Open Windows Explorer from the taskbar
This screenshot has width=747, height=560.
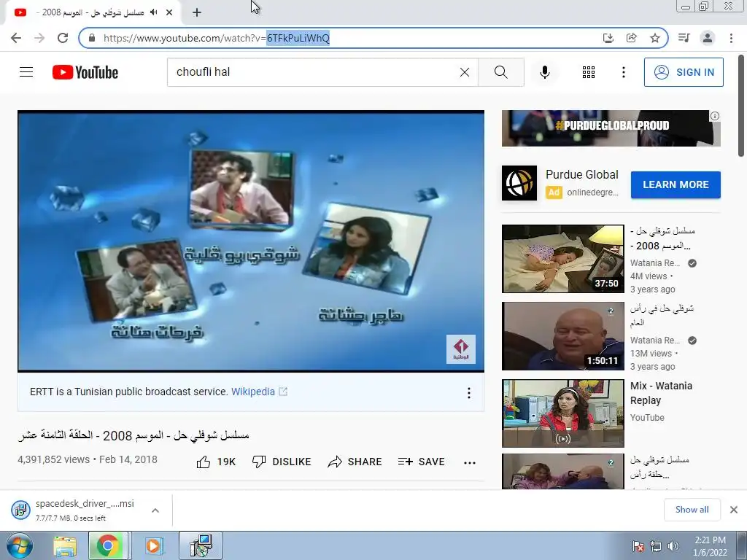coord(65,546)
